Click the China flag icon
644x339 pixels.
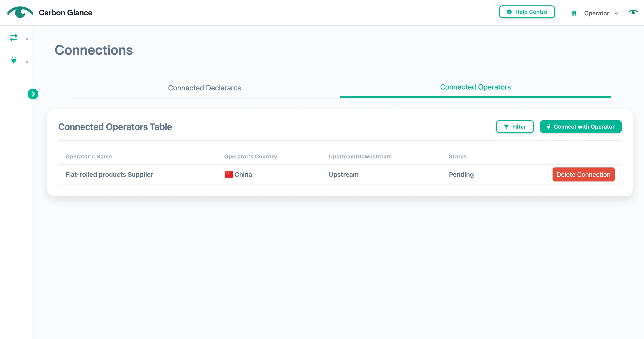[x=229, y=174]
